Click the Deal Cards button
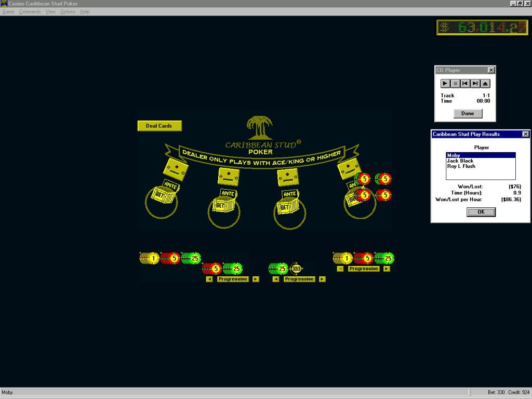 pyautogui.click(x=159, y=126)
